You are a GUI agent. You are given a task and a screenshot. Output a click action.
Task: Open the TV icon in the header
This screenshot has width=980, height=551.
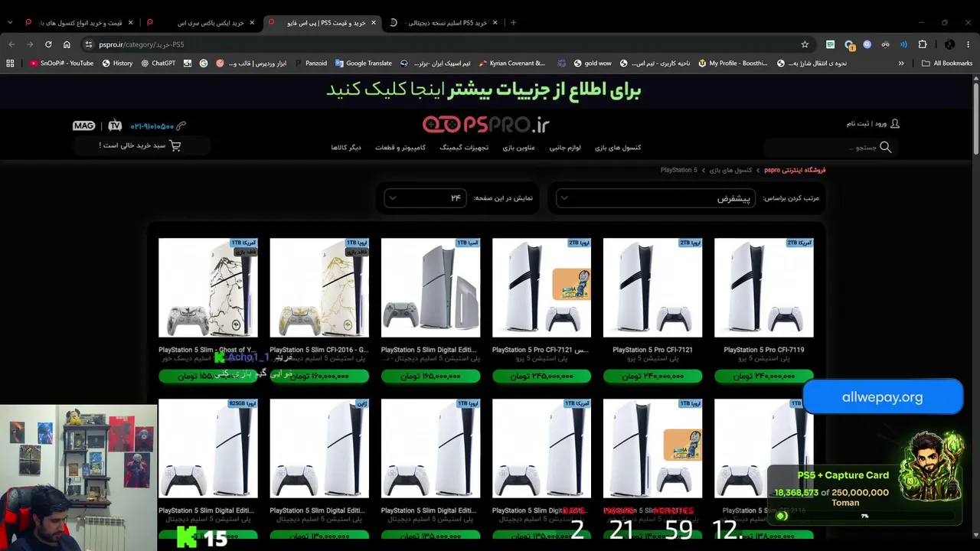click(115, 126)
